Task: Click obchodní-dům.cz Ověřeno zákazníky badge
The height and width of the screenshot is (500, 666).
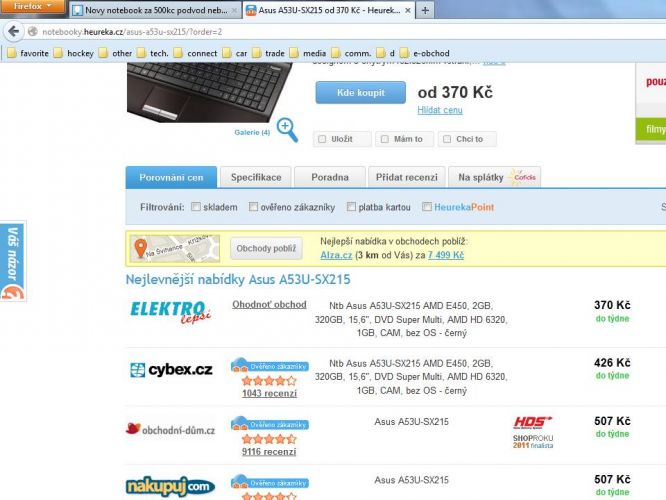Action: pos(269,424)
